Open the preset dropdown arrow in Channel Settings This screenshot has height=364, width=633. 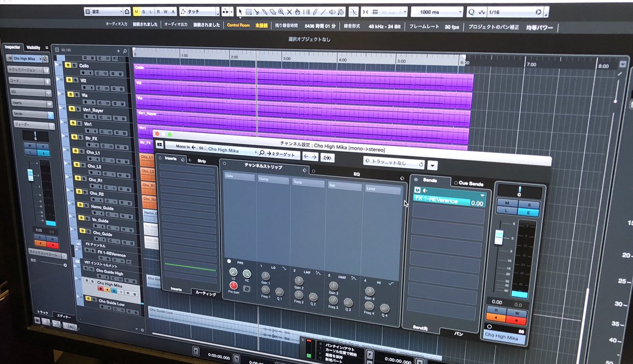coord(433,165)
